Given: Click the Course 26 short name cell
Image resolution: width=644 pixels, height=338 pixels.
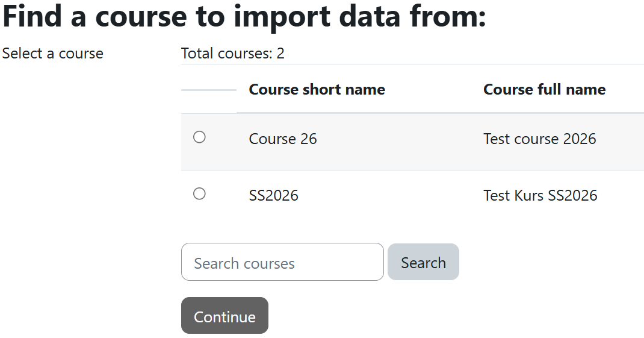Looking at the screenshot, I should coord(283,139).
